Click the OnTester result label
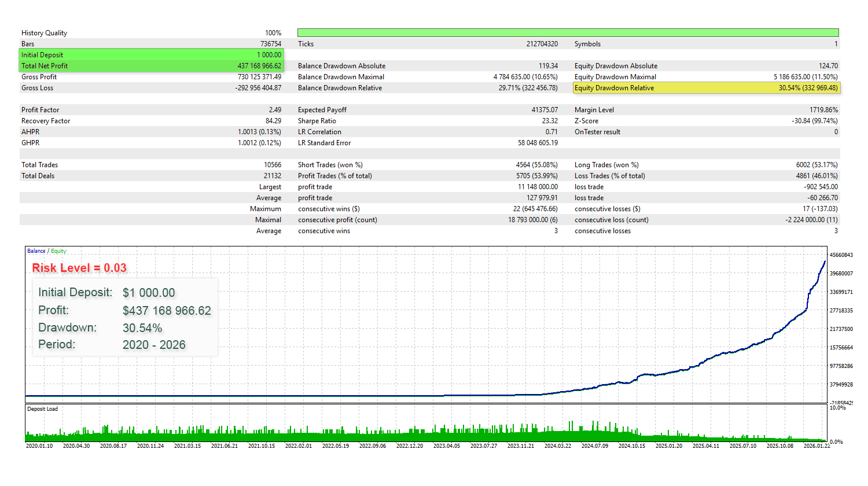Viewport: 868px width, 486px height. point(597,132)
